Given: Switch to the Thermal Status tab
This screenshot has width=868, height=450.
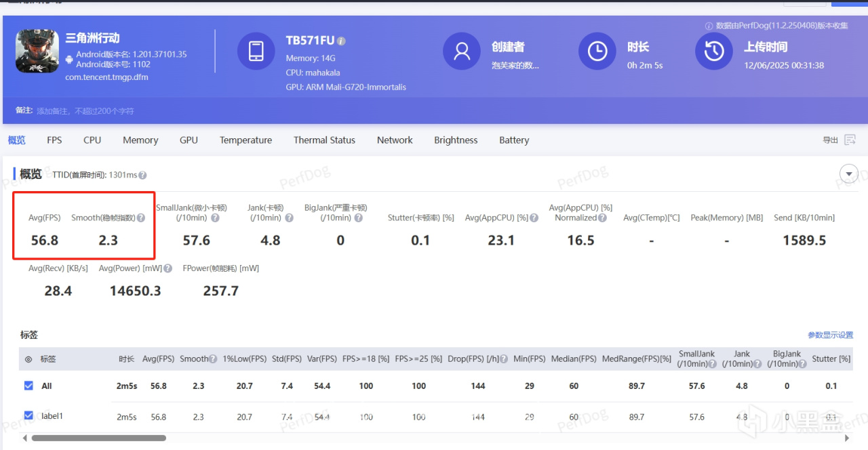Looking at the screenshot, I should coord(324,140).
